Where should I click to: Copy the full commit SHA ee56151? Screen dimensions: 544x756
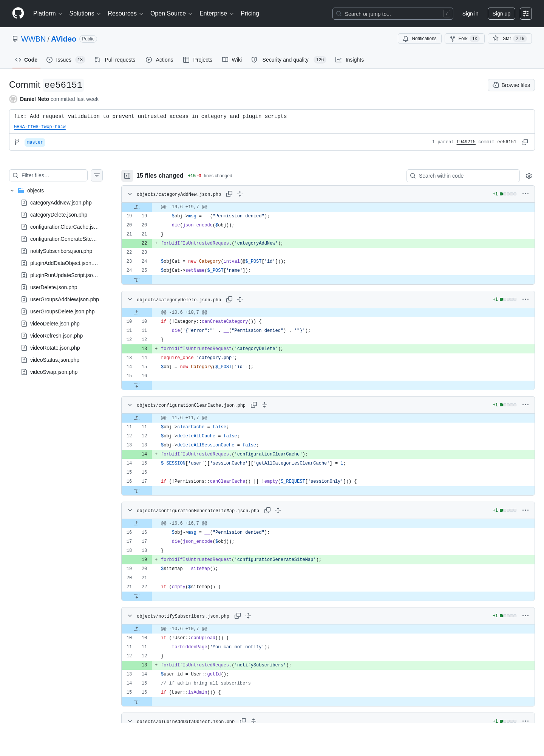point(525,142)
